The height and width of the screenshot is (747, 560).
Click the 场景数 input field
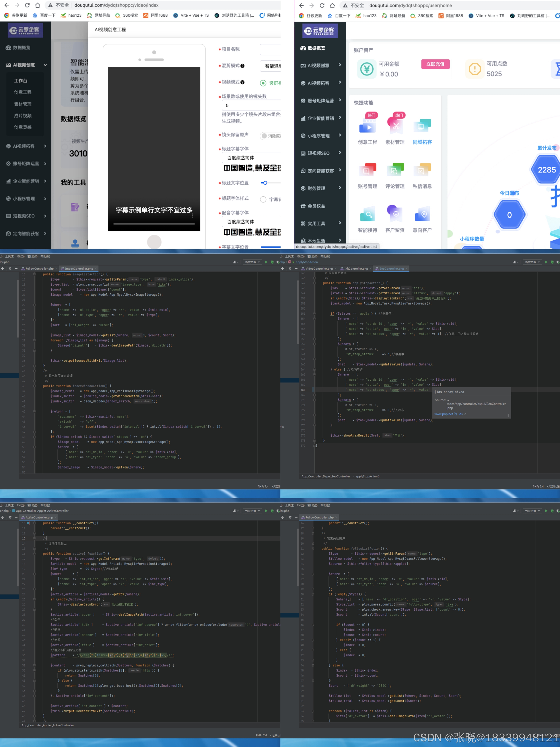tap(252, 105)
